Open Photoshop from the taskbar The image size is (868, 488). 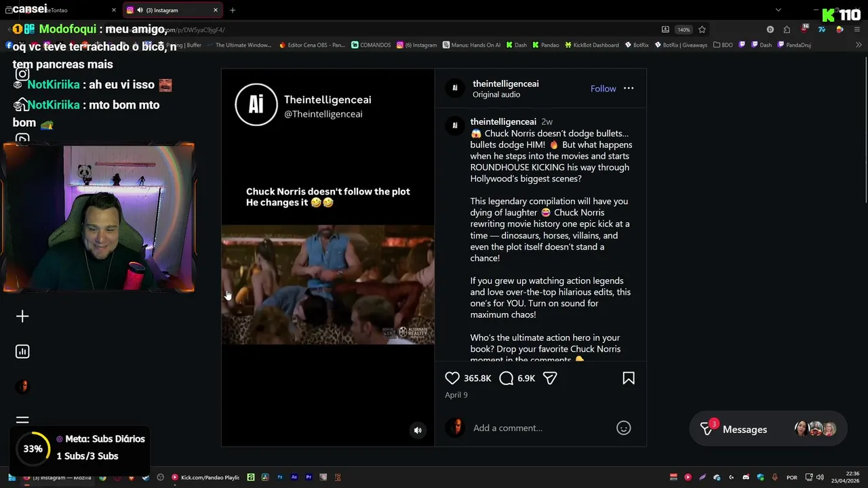coord(279,477)
